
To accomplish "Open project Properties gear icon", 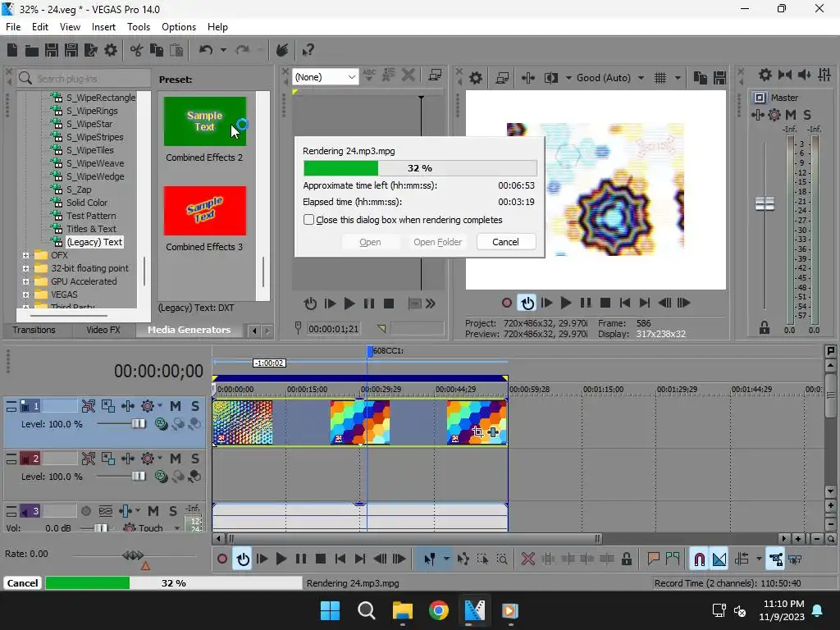I will [111, 50].
